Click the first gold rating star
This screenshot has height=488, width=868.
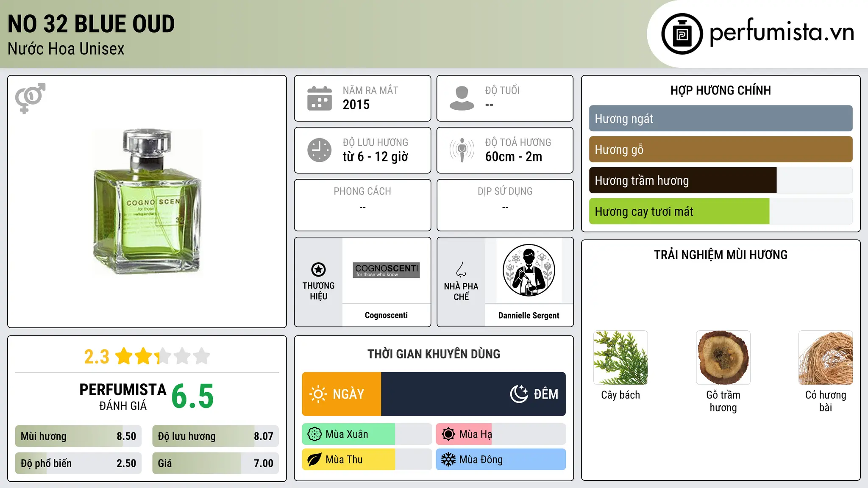tap(124, 356)
